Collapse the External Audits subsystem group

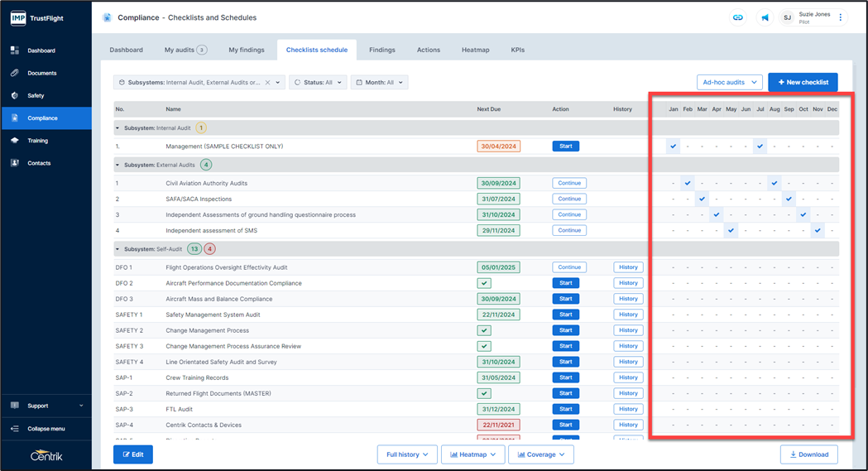click(118, 165)
